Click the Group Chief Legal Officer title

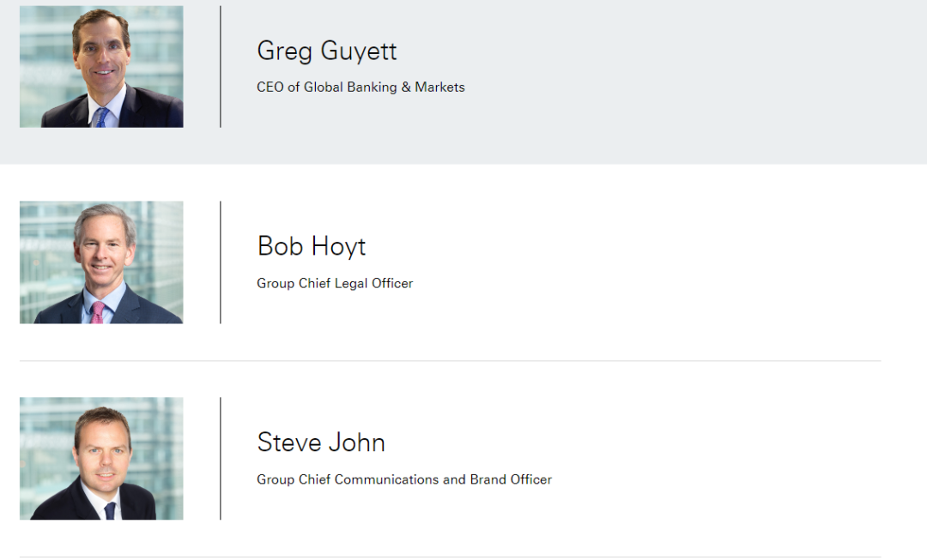[x=335, y=284]
